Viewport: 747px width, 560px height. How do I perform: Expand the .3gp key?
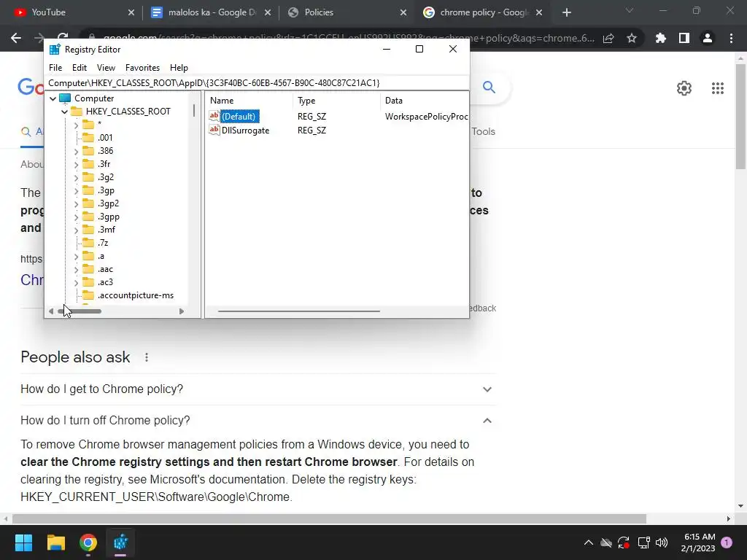point(76,191)
